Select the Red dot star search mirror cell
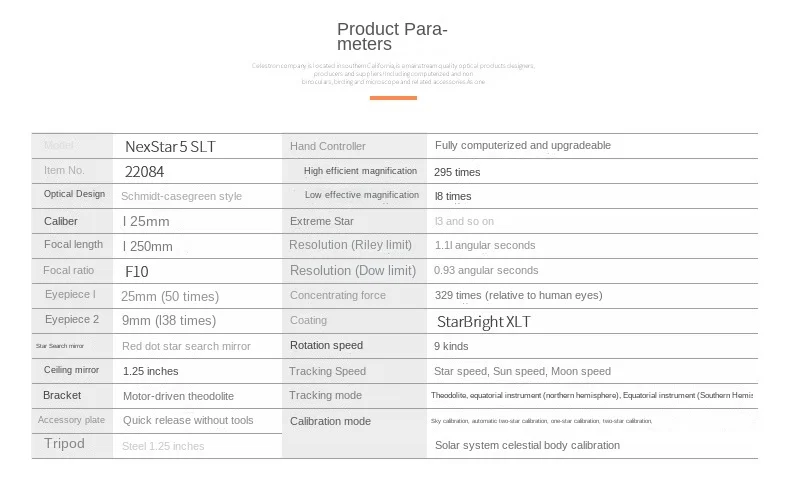The width and height of the screenshot is (790, 486). coord(186,346)
